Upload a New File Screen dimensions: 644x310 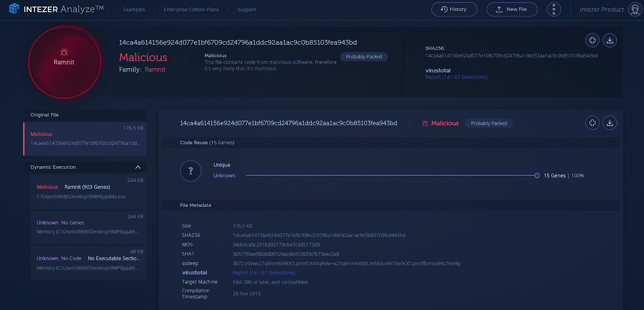[x=512, y=9]
